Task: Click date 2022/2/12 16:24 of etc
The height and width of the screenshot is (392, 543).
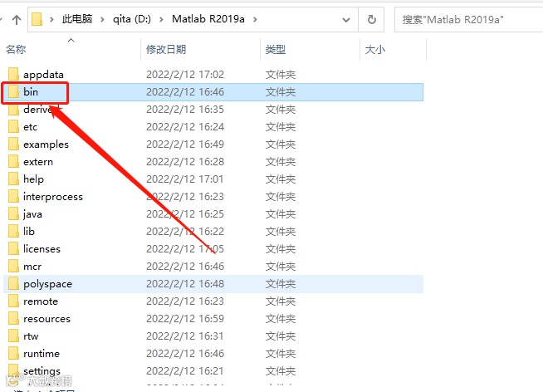Action: coord(185,127)
